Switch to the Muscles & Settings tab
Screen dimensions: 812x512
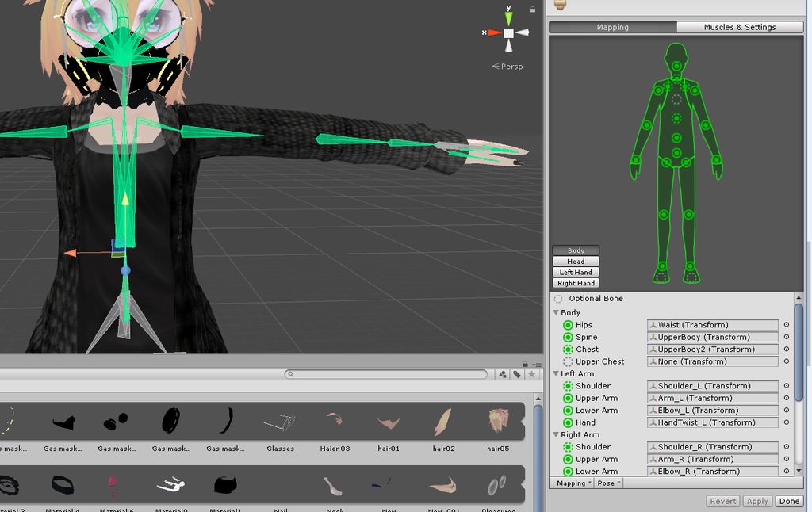tap(740, 27)
